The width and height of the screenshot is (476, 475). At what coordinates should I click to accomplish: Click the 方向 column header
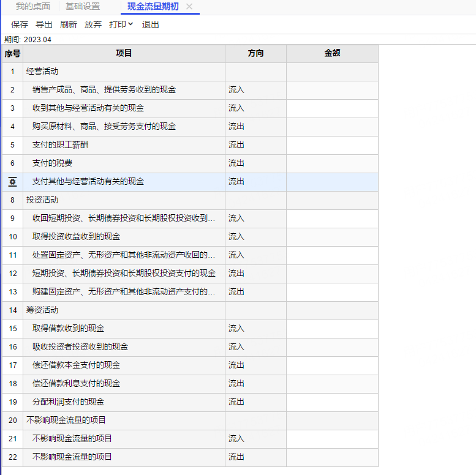(255, 54)
